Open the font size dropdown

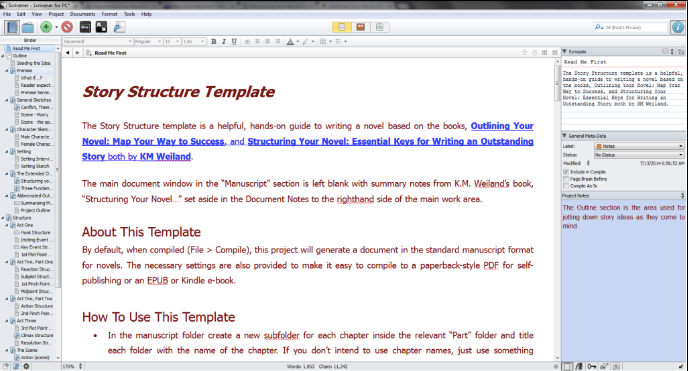pos(172,41)
